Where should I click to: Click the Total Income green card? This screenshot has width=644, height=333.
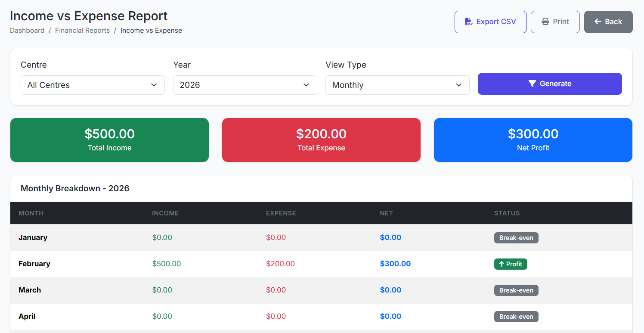109,140
